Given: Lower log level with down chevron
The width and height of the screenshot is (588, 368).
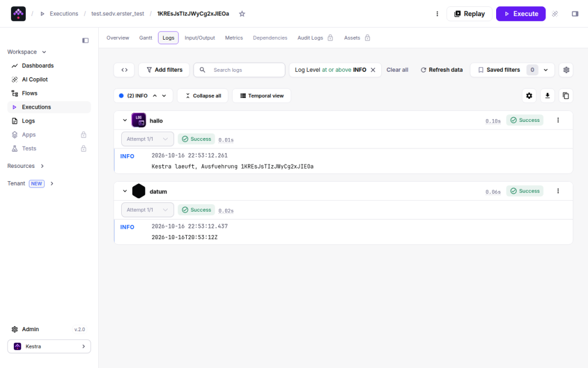Looking at the screenshot, I should tap(164, 96).
